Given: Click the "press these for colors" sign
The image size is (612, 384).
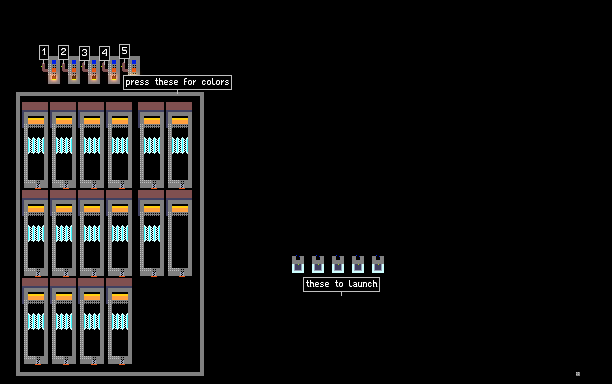Looking at the screenshot, I should [178, 82].
